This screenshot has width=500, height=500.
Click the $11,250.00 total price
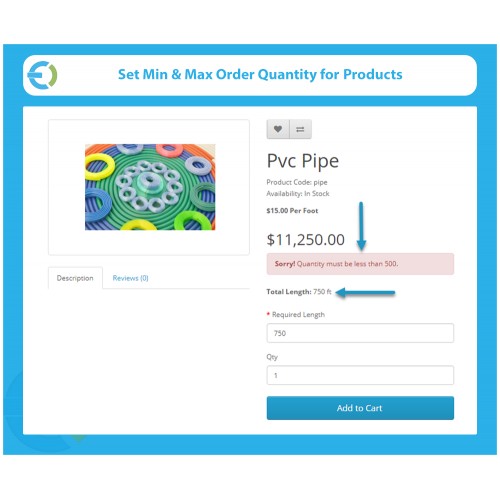pos(306,240)
